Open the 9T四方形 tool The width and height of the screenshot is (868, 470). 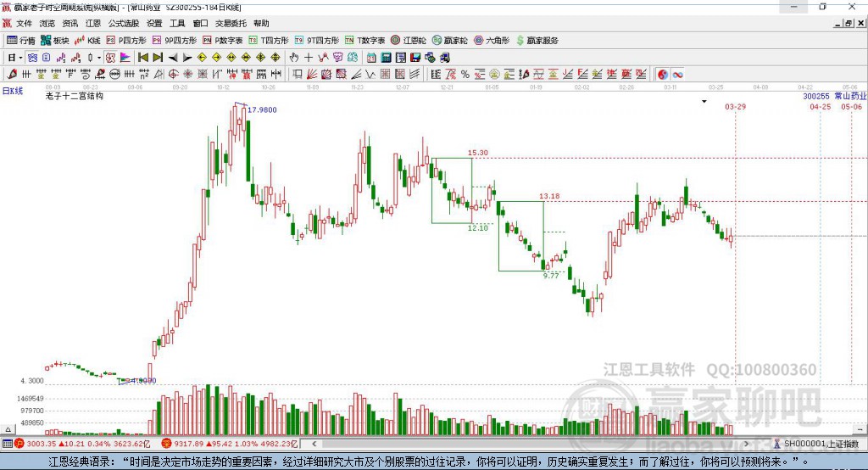[317, 41]
